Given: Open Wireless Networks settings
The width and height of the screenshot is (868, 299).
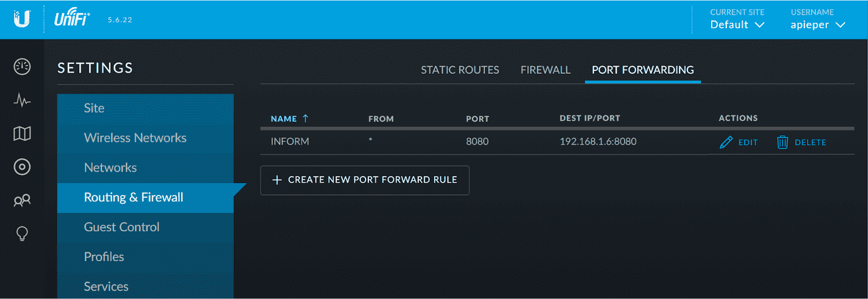Looking at the screenshot, I should (145, 138).
